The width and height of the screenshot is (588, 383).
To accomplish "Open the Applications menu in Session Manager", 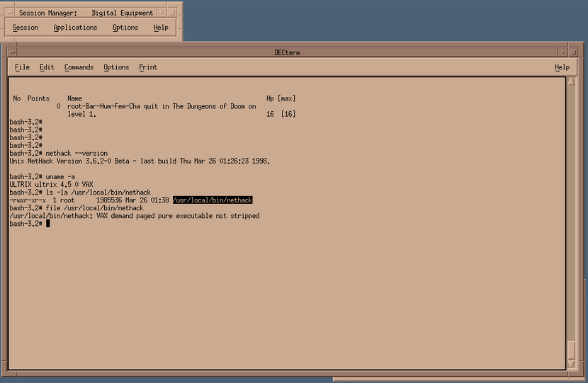I will click(x=75, y=28).
